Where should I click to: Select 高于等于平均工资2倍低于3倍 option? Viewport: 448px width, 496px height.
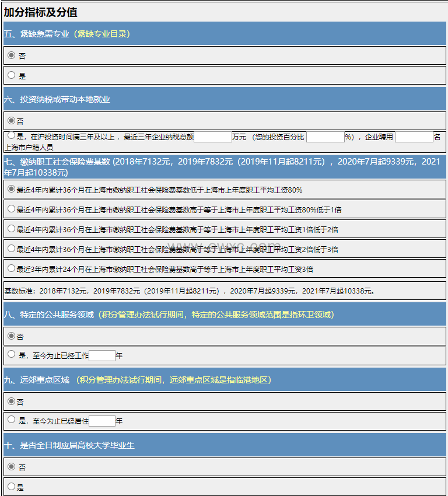coord(11,249)
